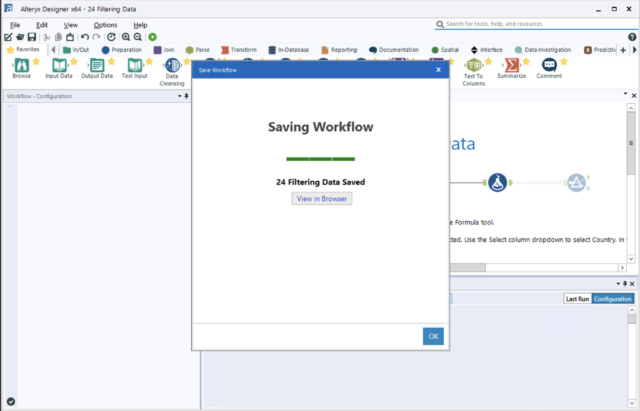Open the File menu
This screenshot has width=640, height=411.
click(x=15, y=25)
